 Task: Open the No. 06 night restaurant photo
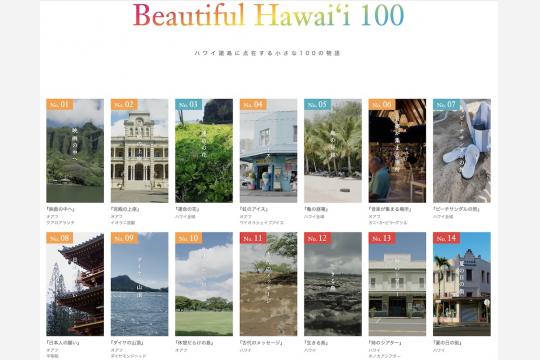click(397, 151)
